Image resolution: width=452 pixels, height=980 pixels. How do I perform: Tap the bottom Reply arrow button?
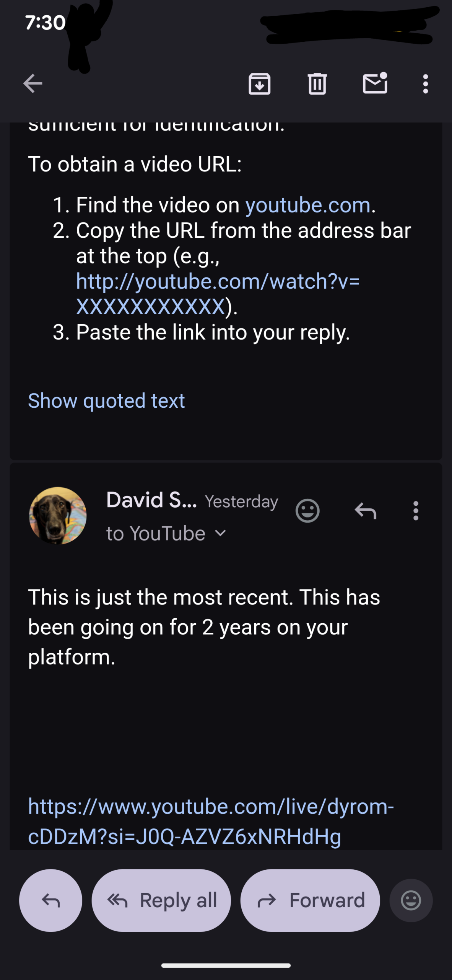51,900
